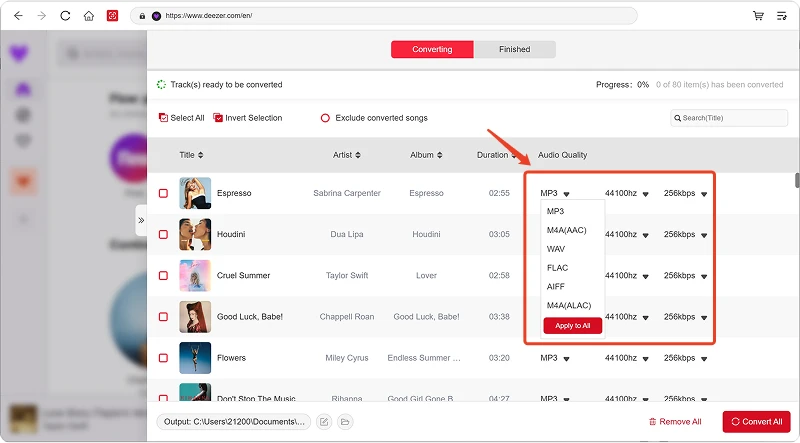800x443 pixels.
Task: Click the track list vertical scrollbar
Action: click(x=797, y=181)
